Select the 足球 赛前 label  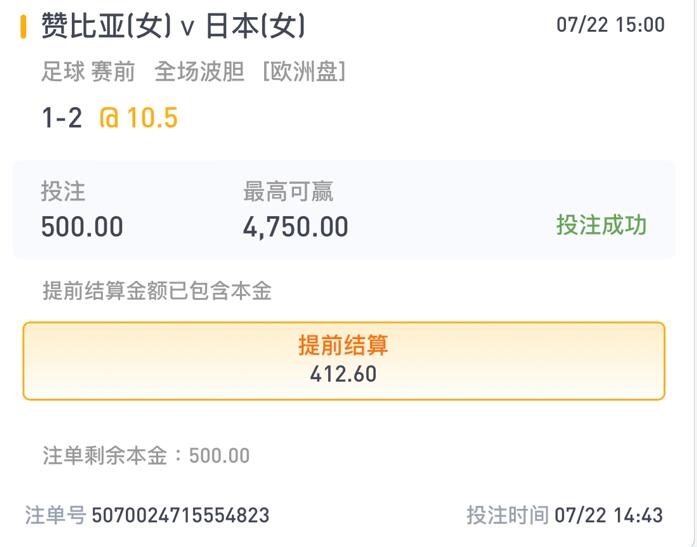click(x=90, y=72)
